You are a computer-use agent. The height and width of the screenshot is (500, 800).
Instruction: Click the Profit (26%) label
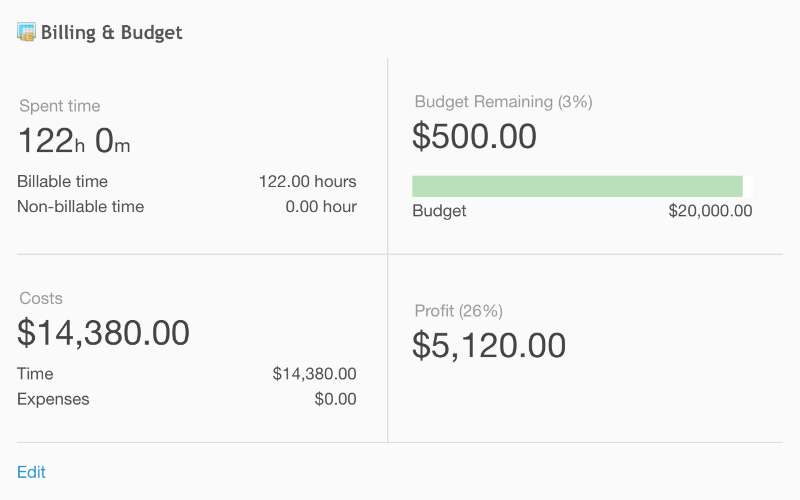coord(459,311)
